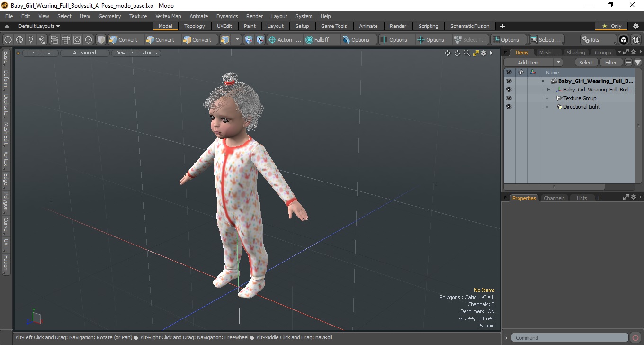Screen dimensions: 644x345
Task: Click the viewport rotate icon
Action: tap(457, 53)
